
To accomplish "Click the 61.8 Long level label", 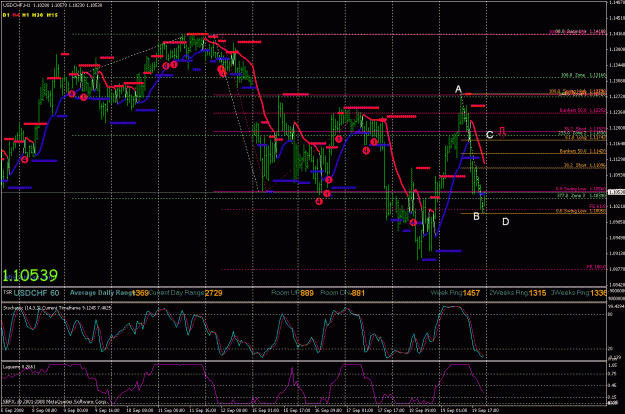I will [x=585, y=137].
